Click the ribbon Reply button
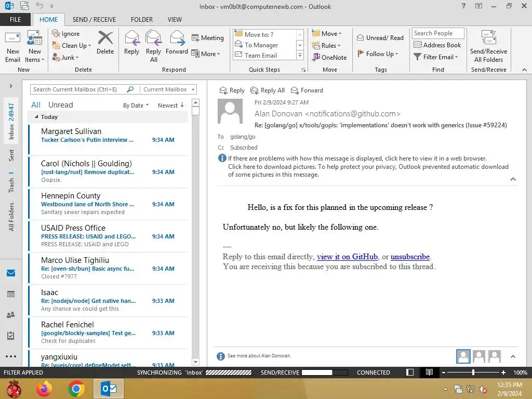This screenshot has height=399, width=532. pyautogui.click(x=131, y=43)
